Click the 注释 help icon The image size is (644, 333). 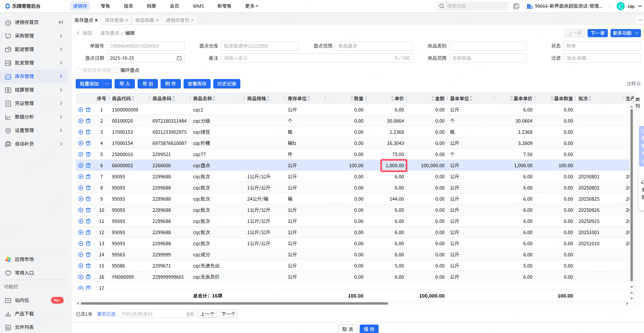click(639, 84)
